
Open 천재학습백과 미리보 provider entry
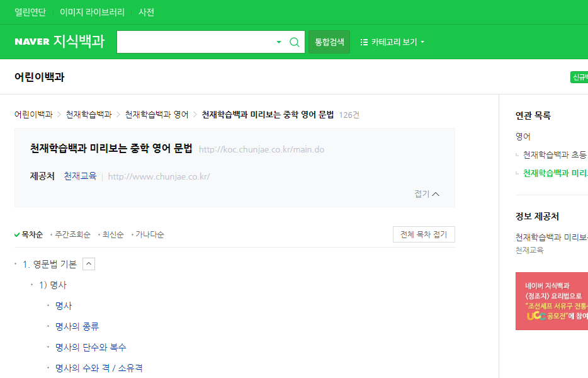tap(551, 238)
